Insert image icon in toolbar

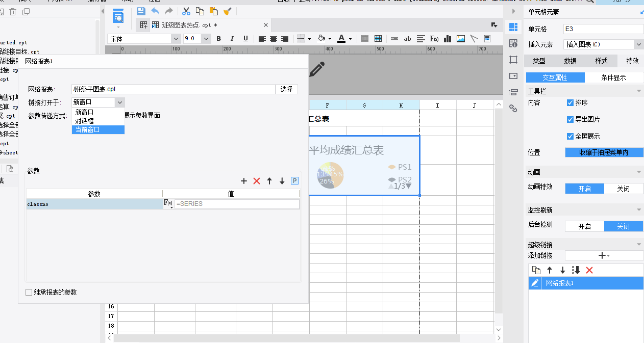coord(461,39)
